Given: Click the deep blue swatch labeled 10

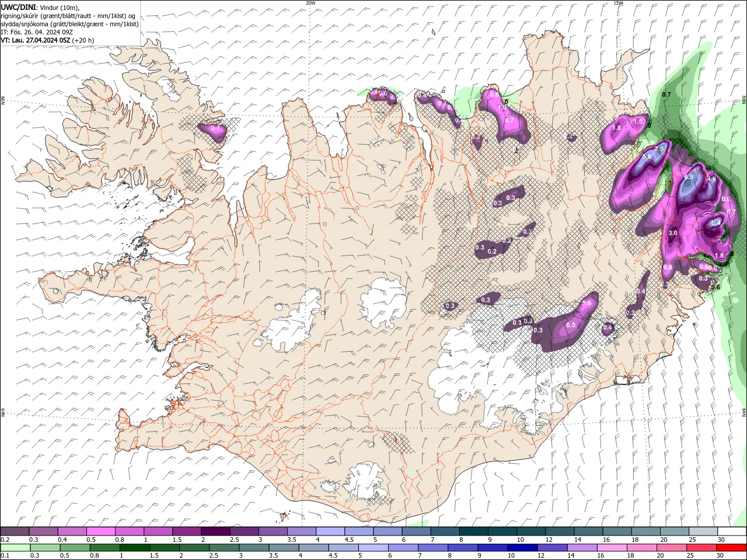Looking at the screenshot, I should 522,548.
